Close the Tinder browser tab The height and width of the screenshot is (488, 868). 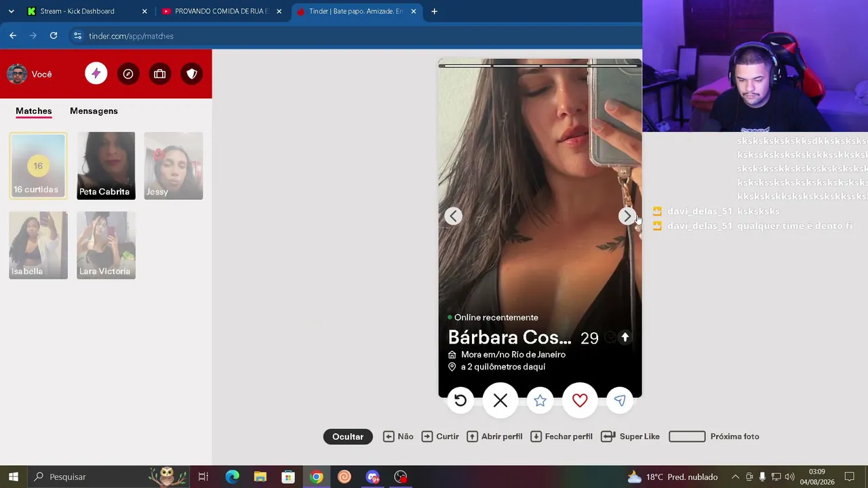click(414, 12)
